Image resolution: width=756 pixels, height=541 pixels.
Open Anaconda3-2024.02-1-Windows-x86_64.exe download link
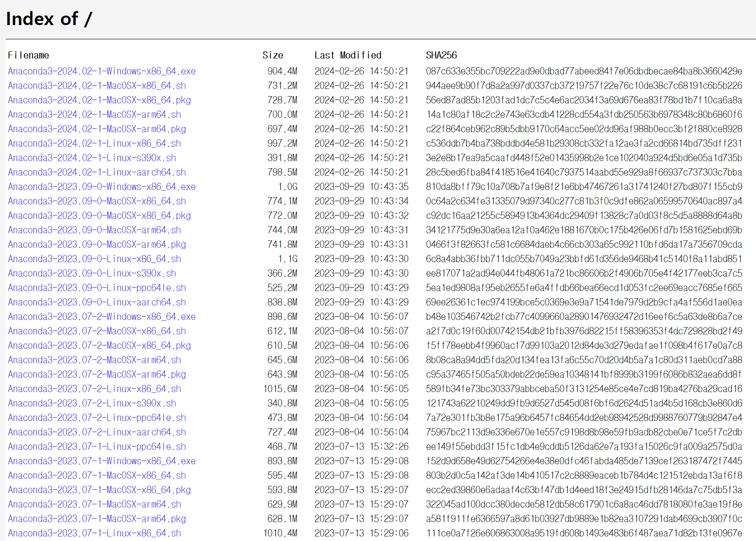101,71
